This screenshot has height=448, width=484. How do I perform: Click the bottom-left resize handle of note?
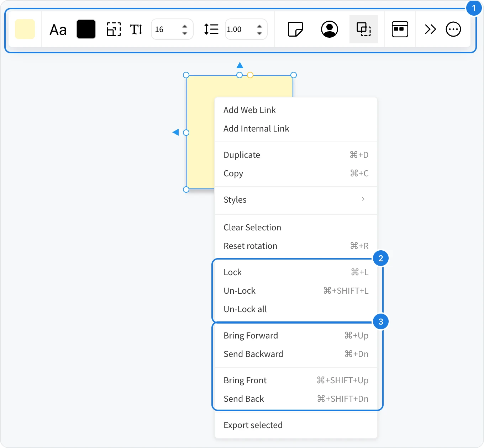[186, 190]
